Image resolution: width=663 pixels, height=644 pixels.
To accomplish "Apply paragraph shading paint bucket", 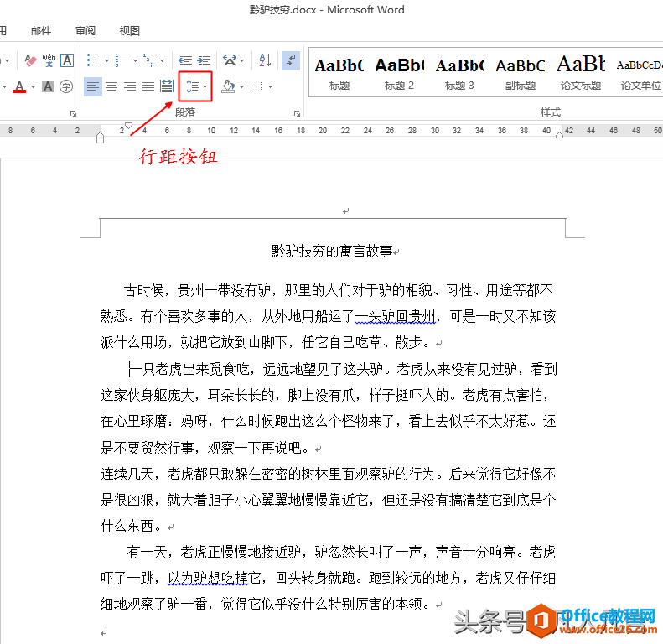I will [228, 86].
